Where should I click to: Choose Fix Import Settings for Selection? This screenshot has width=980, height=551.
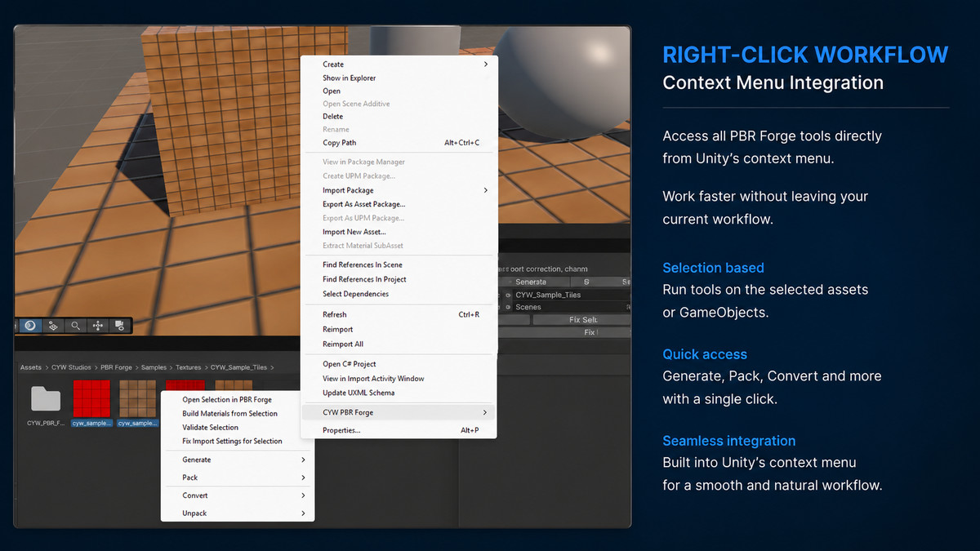232,442
